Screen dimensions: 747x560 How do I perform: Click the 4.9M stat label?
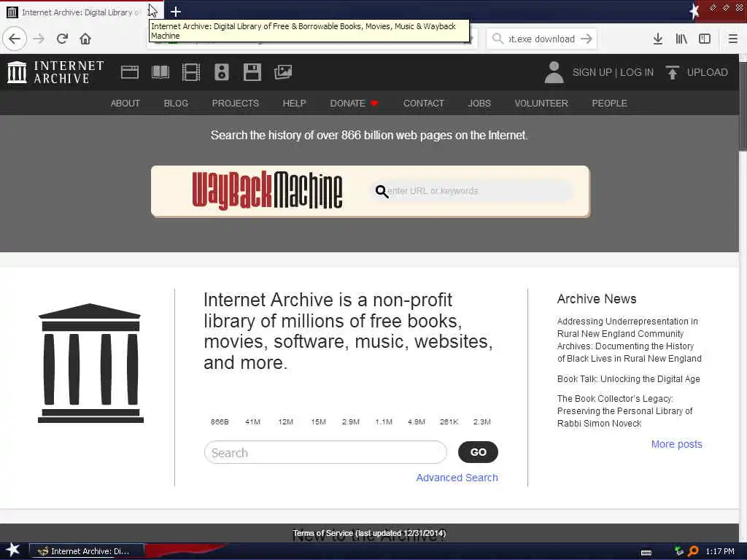(417, 422)
